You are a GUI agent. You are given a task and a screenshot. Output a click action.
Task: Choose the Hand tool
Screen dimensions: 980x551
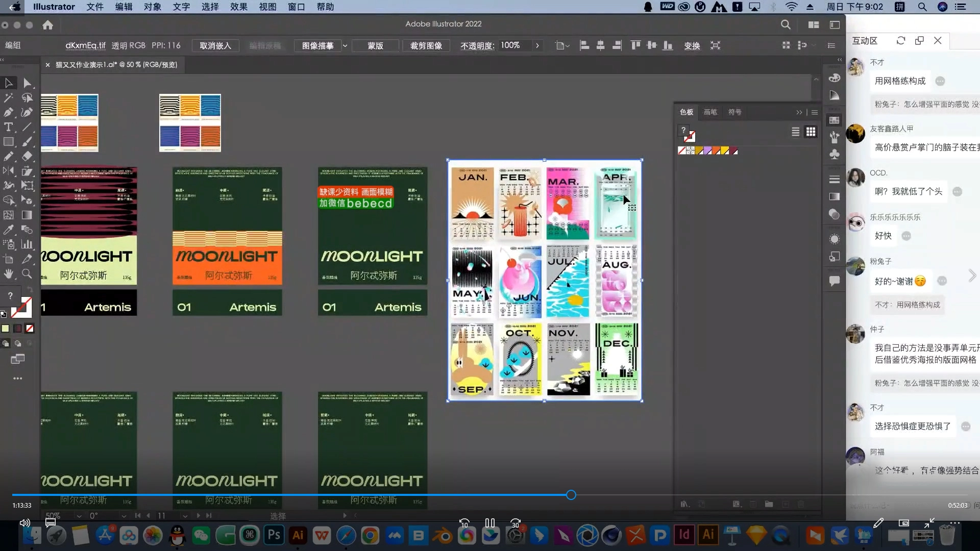(9, 274)
